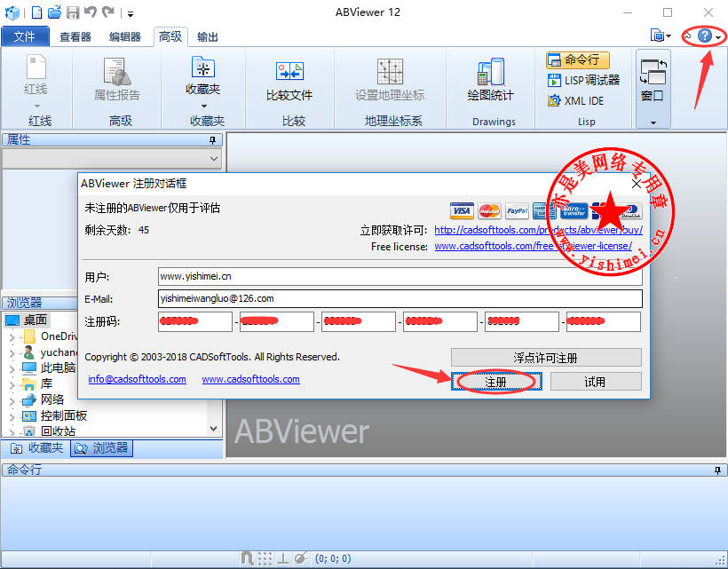Image resolution: width=728 pixels, height=569 pixels.
Task: Pin the 命令行 panel
Action: pos(717,470)
